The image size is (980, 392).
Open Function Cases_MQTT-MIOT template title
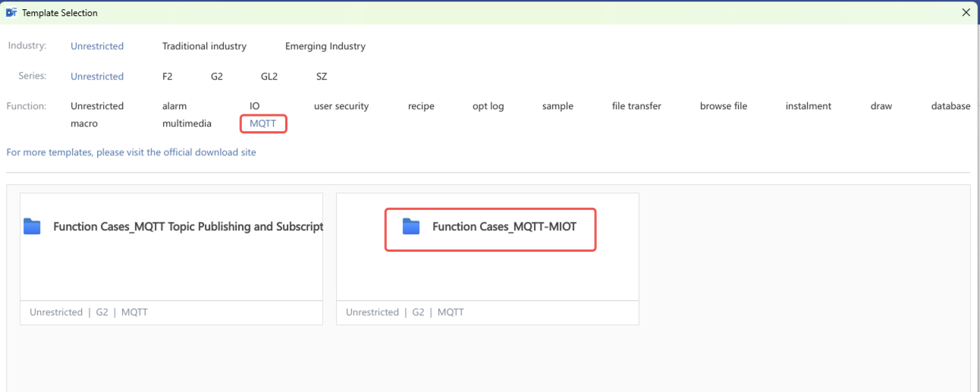[x=504, y=226]
